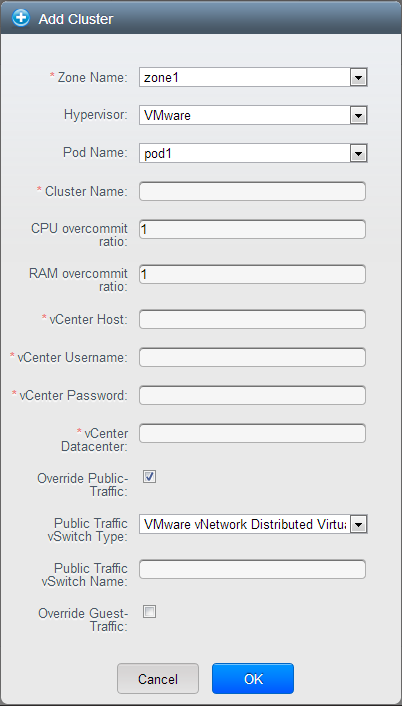Click the Public Traffic vSwitch Name label

[85, 575]
